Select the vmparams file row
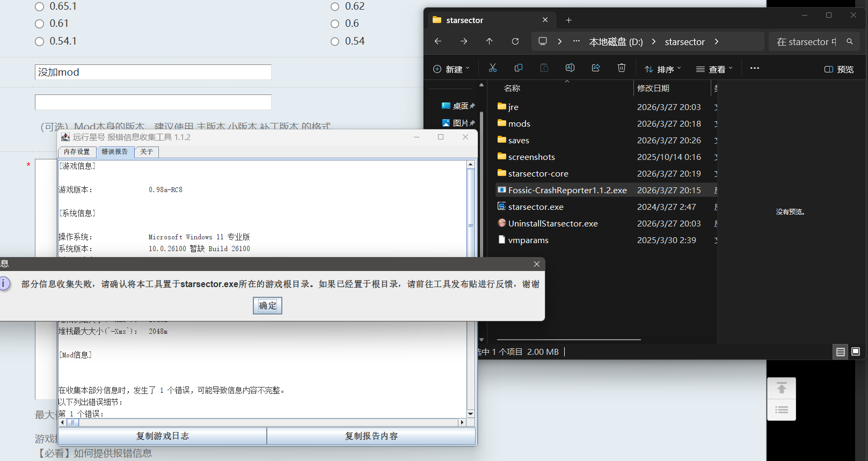The height and width of the screenshot is (461, 868). coord(607,240)
